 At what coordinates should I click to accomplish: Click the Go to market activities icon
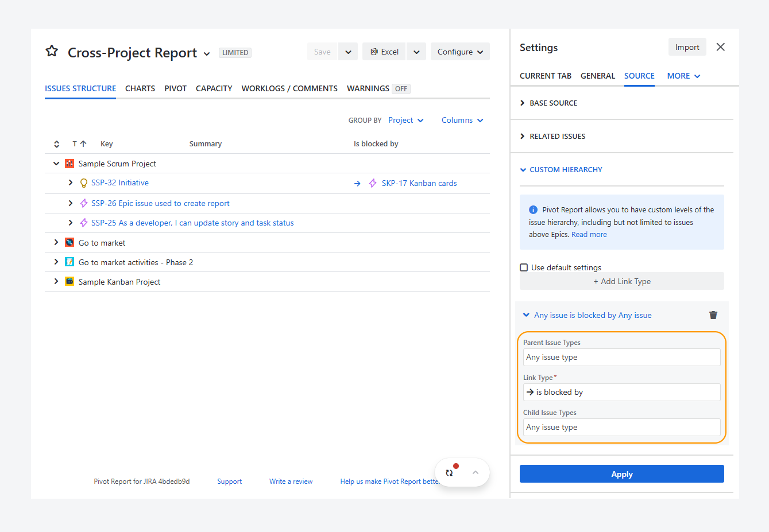(x=69, y=262)
